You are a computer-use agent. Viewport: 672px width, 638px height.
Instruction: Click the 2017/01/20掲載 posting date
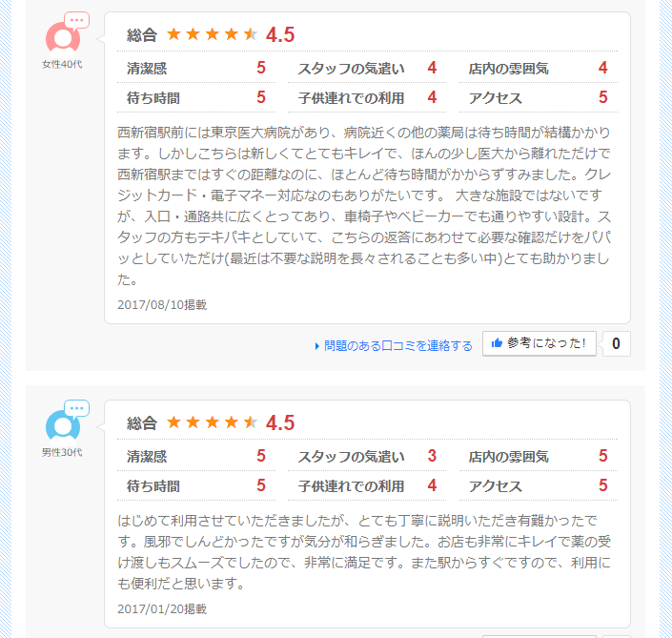point(162,608)
